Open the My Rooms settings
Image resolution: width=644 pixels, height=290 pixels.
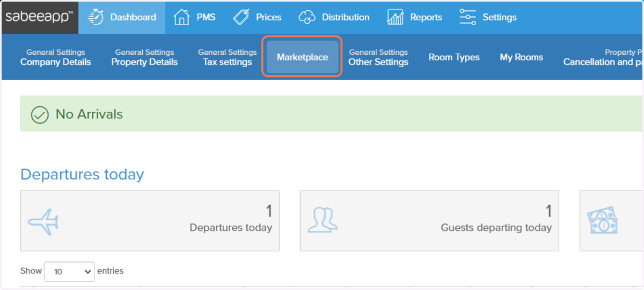(x=522, y=57)
